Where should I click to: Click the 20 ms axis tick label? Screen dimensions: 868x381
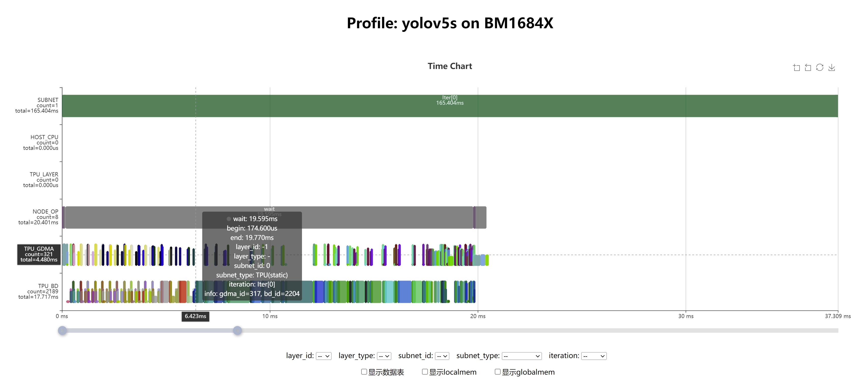click(478, 316)
